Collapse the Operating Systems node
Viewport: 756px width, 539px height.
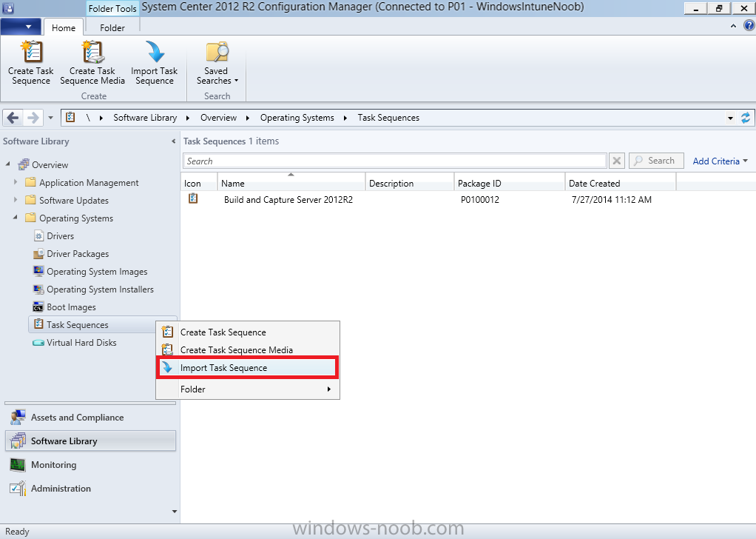coord(16,218)
